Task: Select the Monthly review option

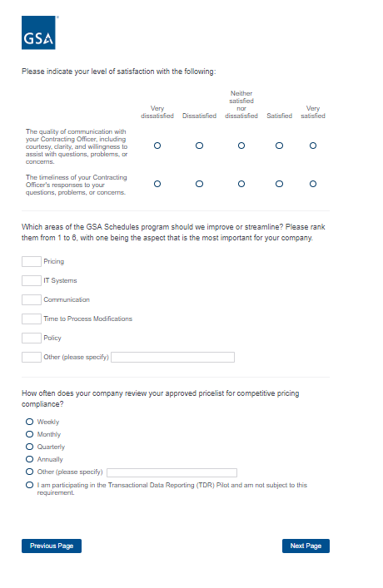Action: coord(29,434)
